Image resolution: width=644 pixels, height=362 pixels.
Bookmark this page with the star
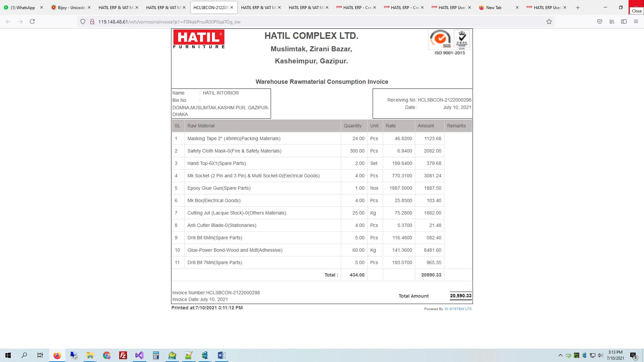click(549, 21)
